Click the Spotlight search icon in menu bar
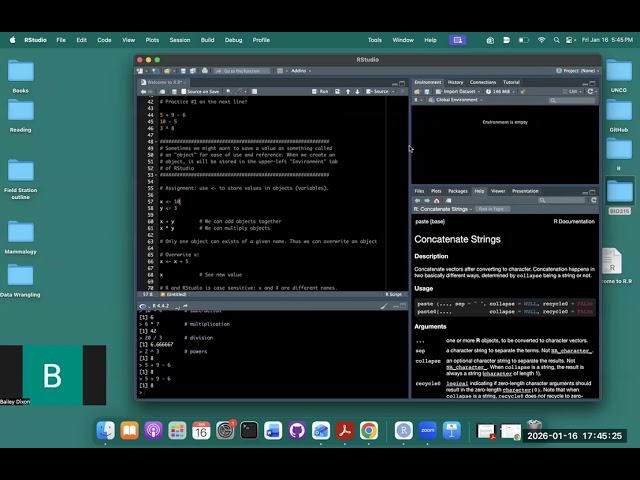 point(556,40)
